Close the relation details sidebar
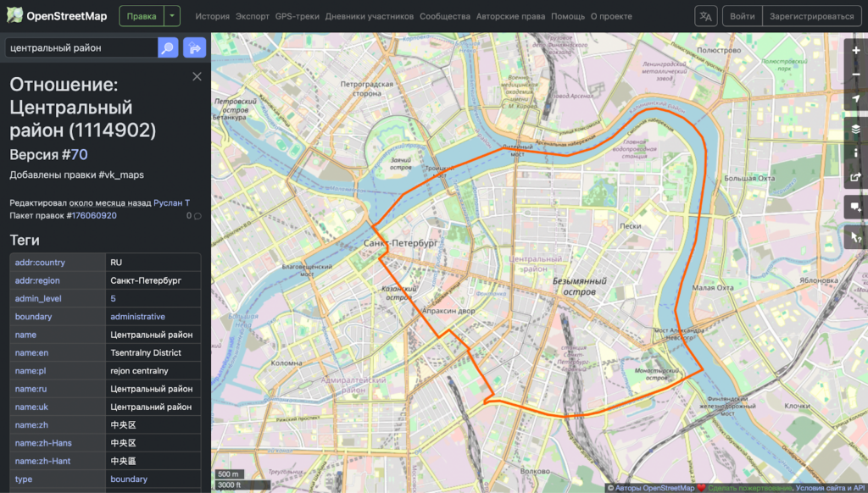 [197, 77]
